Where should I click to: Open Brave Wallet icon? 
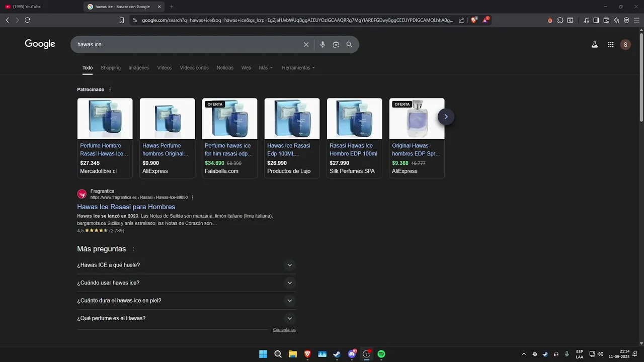pos(606,20)
